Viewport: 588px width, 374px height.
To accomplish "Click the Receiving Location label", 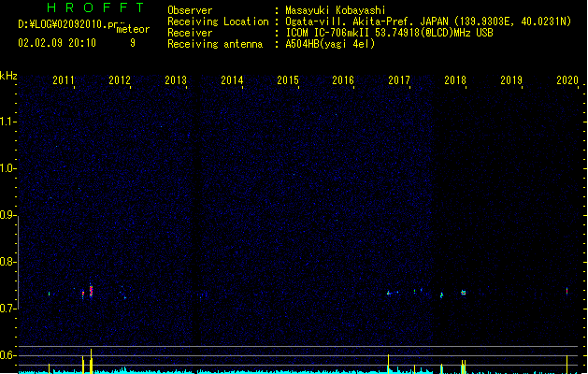I will tap(218, 22).
